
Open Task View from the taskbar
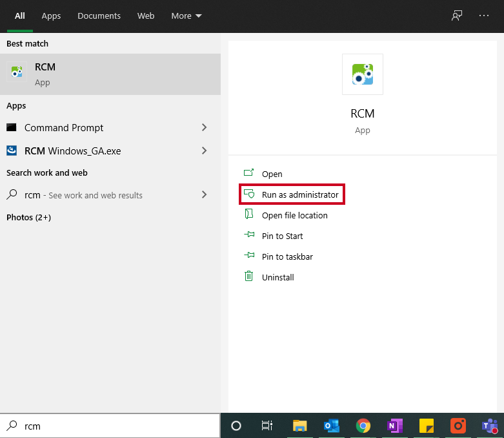coord(267,426)
